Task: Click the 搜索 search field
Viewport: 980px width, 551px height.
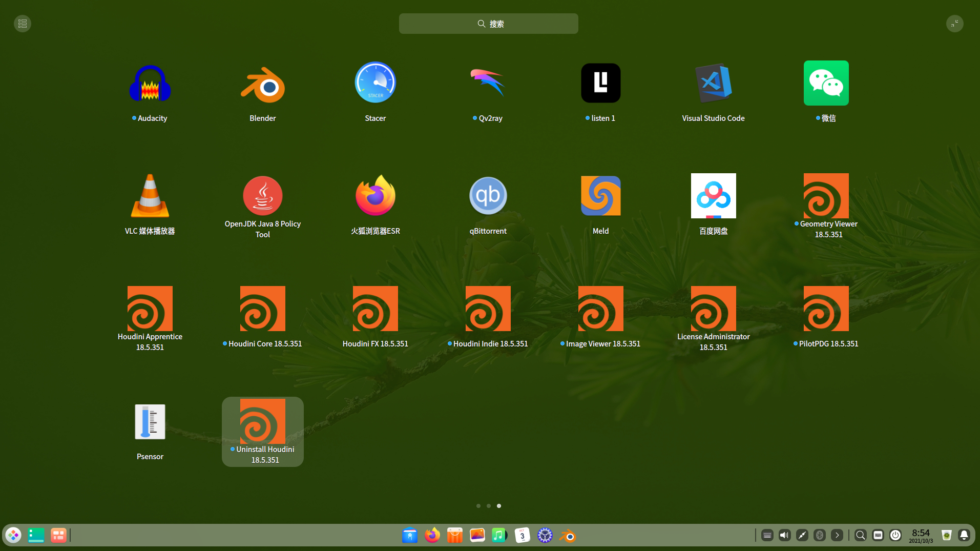Action: coord(488,24)
